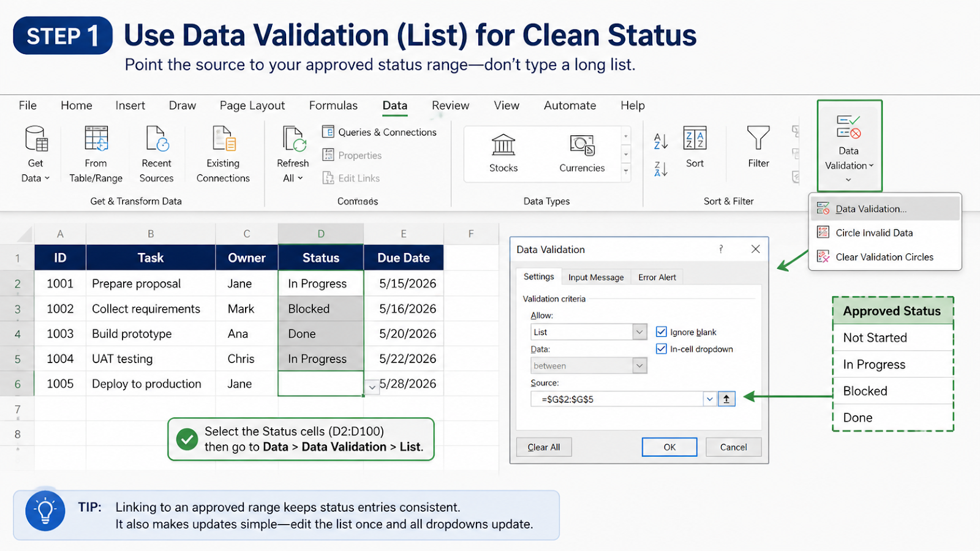Open Recent Sources icon

click(x=157, y=138)
